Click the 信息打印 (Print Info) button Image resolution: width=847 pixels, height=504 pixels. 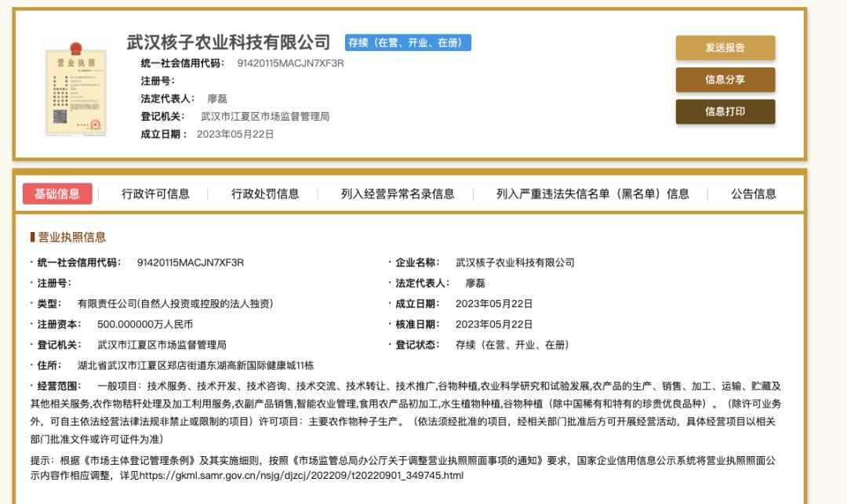click(x=725, y=111)
